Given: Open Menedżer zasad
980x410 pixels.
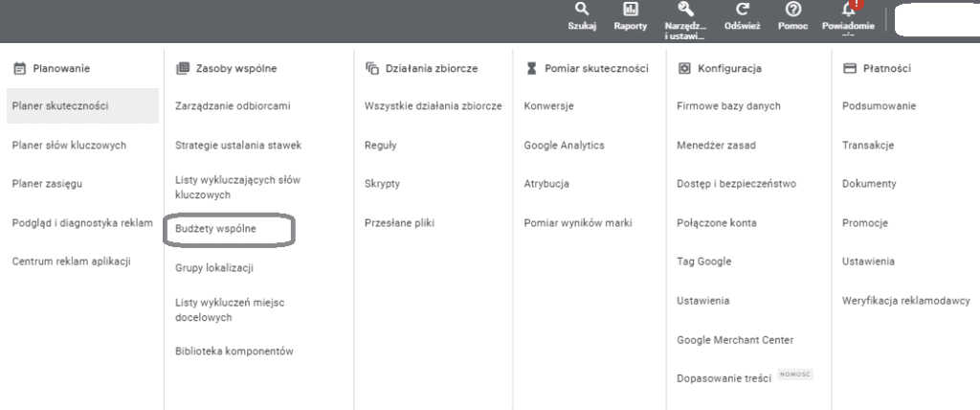Looking at the screenshot, I should [716, 146].
